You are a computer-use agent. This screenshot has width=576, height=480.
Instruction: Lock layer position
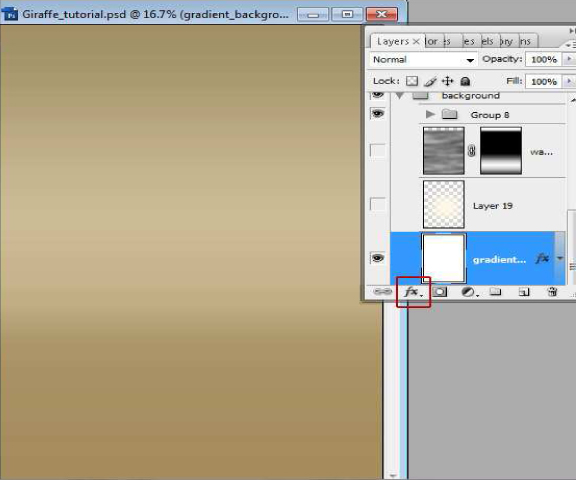pyautogui.click(x=447, y=81)
